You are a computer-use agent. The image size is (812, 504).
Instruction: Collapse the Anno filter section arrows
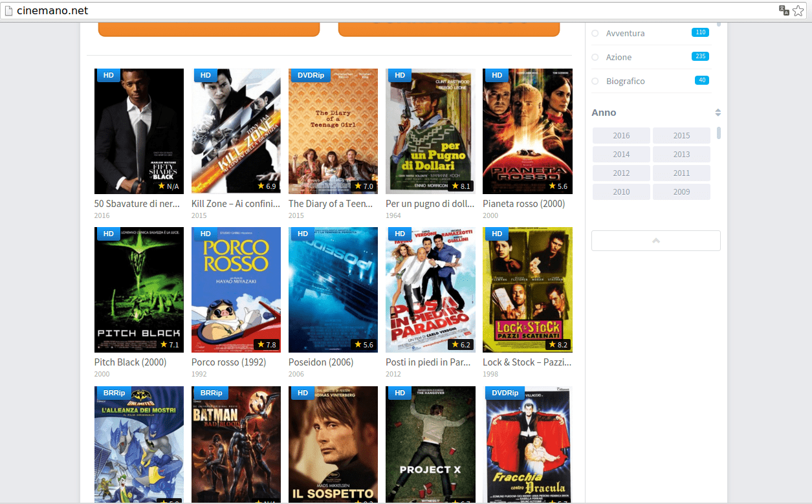(718, 113)
